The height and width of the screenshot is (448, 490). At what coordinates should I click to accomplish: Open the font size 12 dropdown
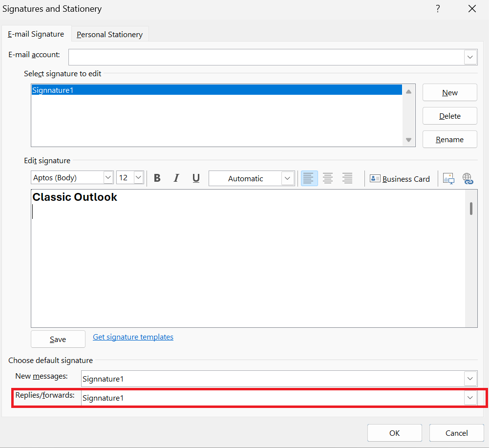pyautogui.click(x=138, y=177)
